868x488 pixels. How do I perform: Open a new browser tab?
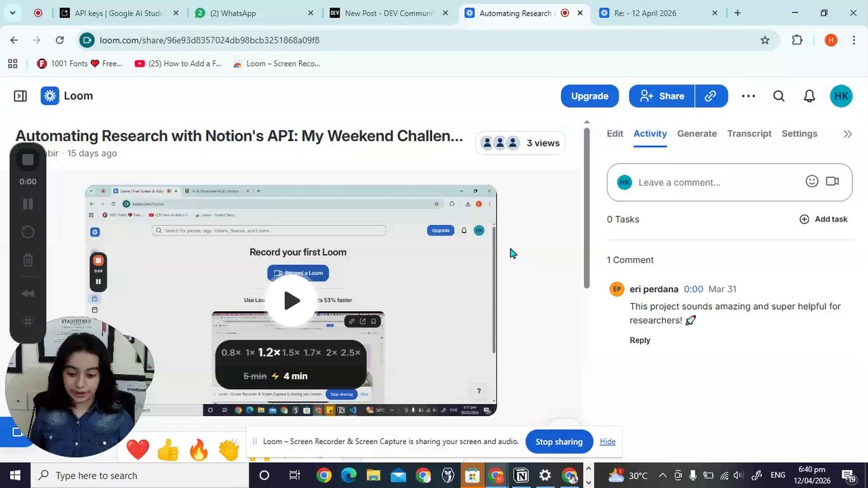click(737, 13)
